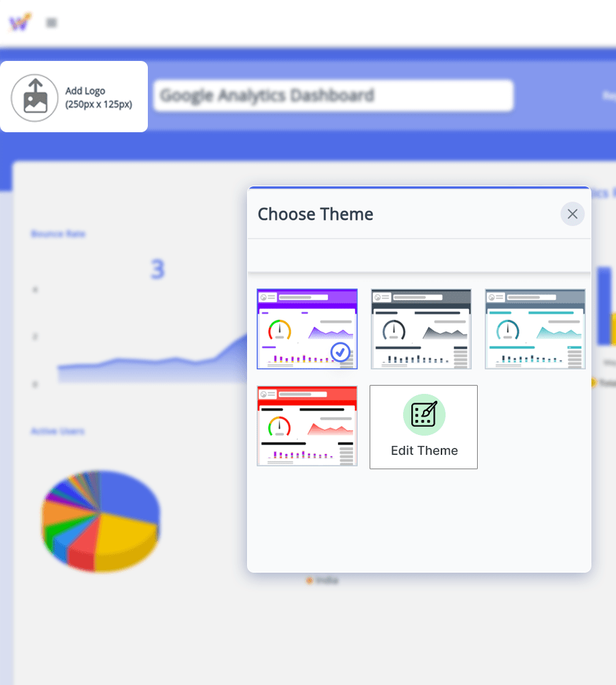Toggle the blue checkmark on the selected theme
Image resolution: width=616 pixels, height=685 pixels.
(x=339, y=352)
